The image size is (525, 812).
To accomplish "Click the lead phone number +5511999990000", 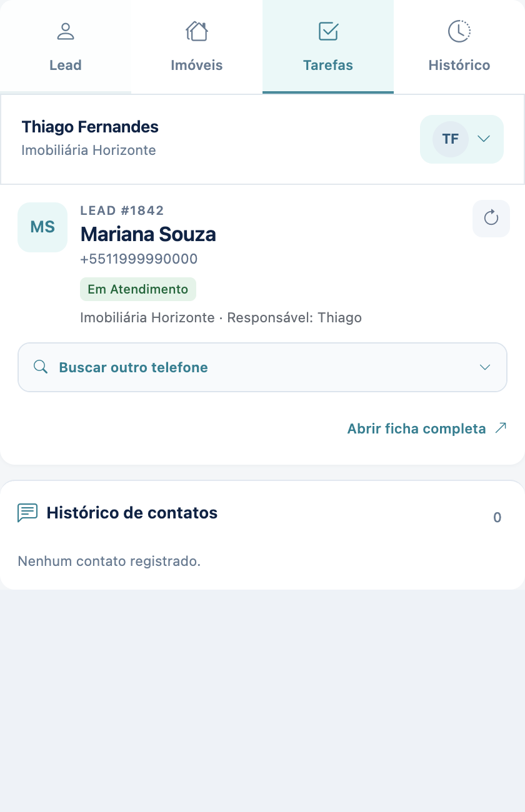I will pyautogui.click(x=139, y=259).
